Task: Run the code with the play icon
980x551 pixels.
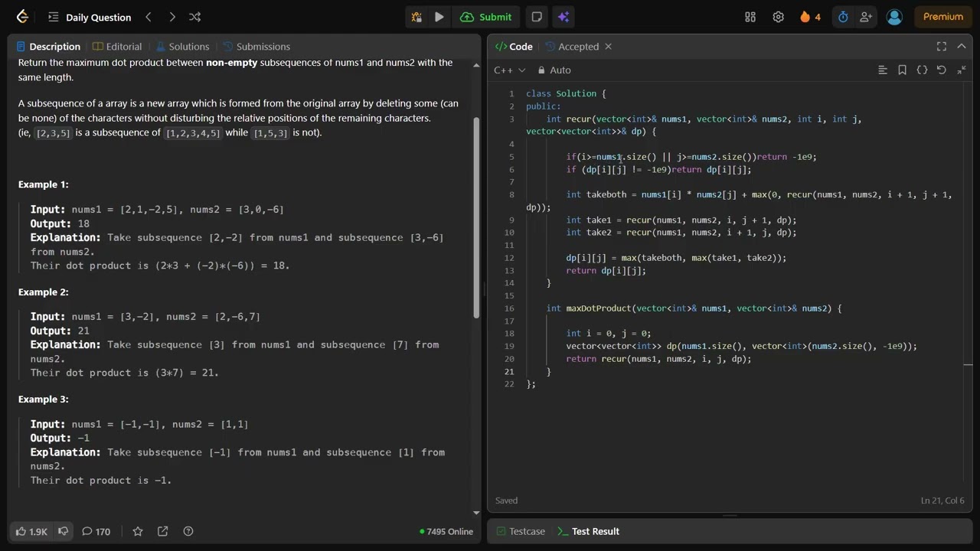Action: click(x=439, y=17)
